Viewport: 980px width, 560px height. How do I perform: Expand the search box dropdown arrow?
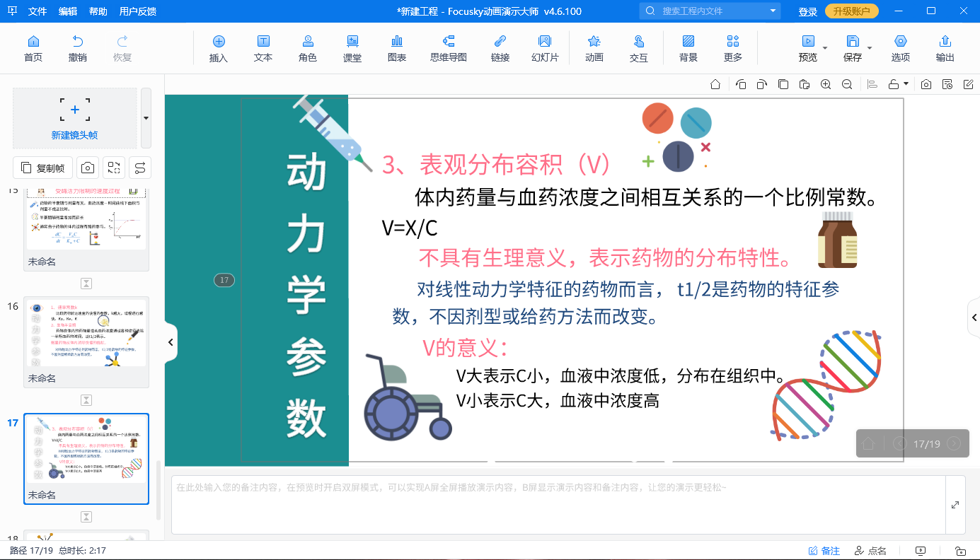pyautogui.click(x=773, y=11)
